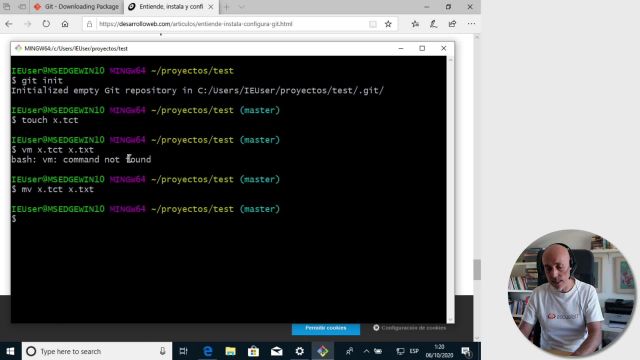Viewport: 640px width, 360px height.
Task: Open Settings gear on taskbar
Action: [x=300, y=351]
